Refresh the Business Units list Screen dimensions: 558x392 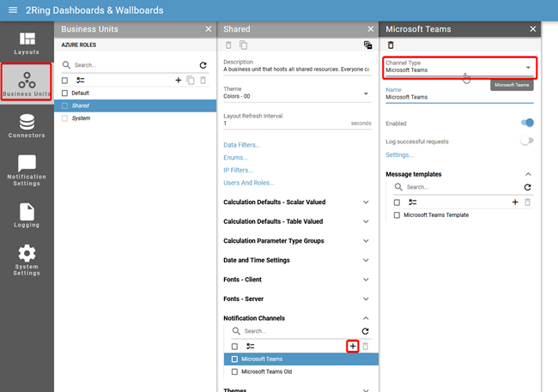(203, 65)
